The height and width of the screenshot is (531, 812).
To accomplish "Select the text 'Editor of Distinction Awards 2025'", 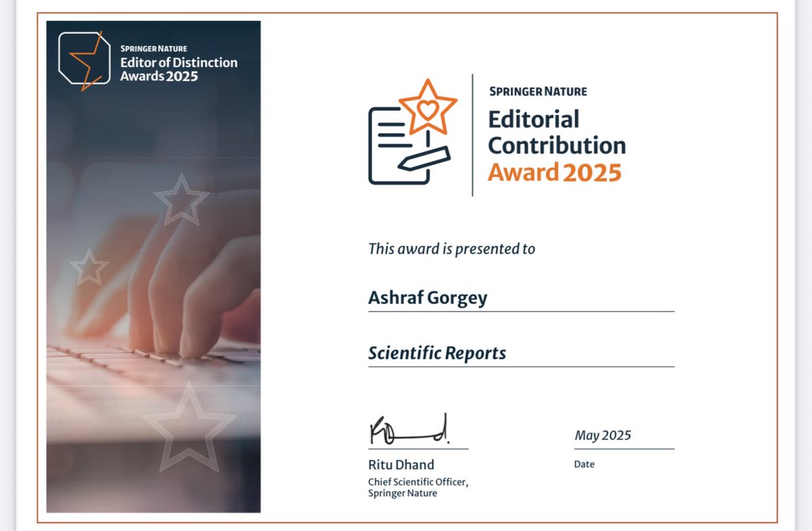I will 179,69.
